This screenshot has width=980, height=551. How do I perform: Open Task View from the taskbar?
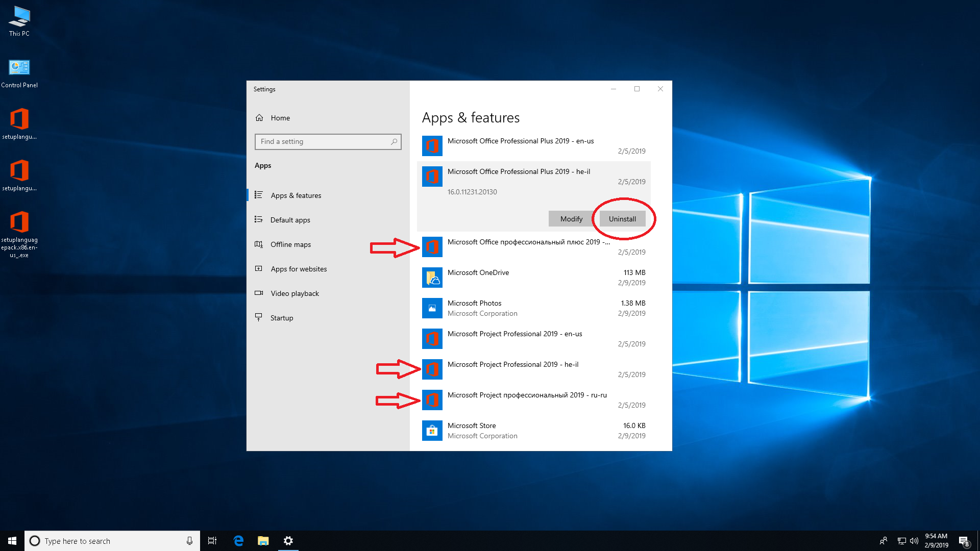coord(212,541)
